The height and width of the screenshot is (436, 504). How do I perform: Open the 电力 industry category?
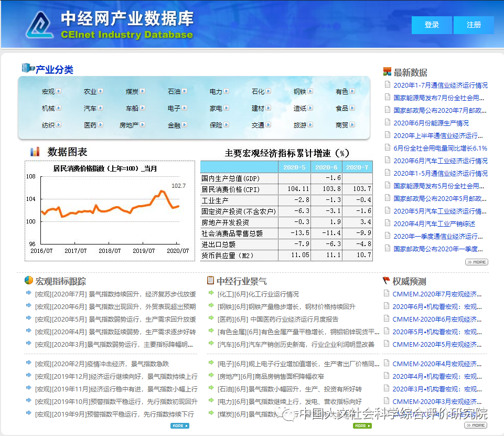point(216,91)
